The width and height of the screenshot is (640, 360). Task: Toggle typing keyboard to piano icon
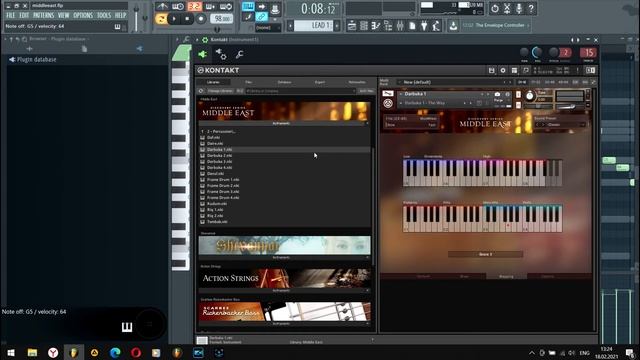click(x=248, y=7)
